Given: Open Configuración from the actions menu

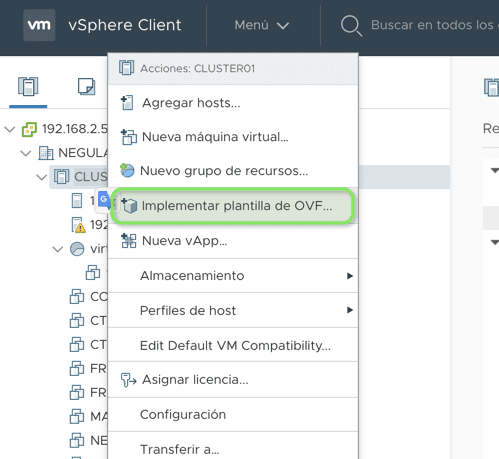Looking at the screenshot, I should pos(233,415).
